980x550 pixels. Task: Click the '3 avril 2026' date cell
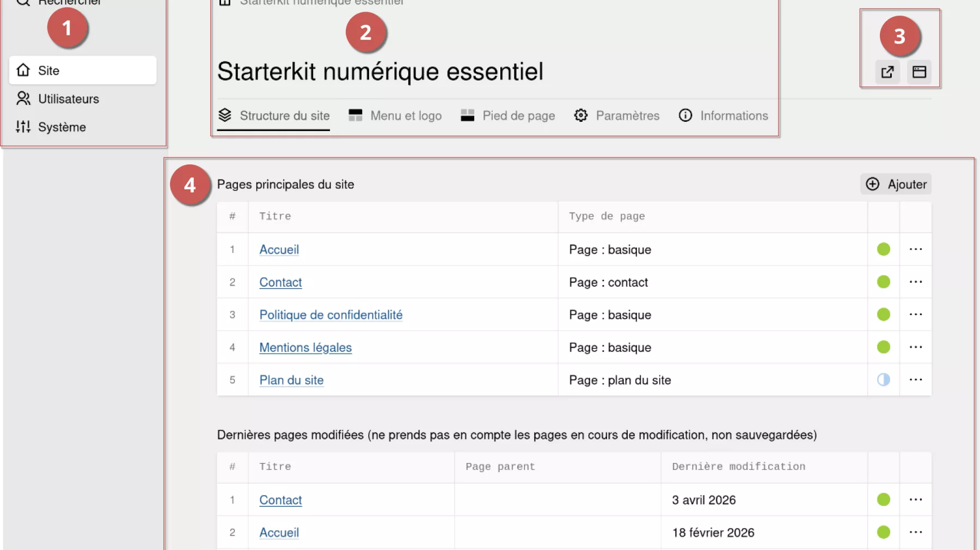click(764, 500)
